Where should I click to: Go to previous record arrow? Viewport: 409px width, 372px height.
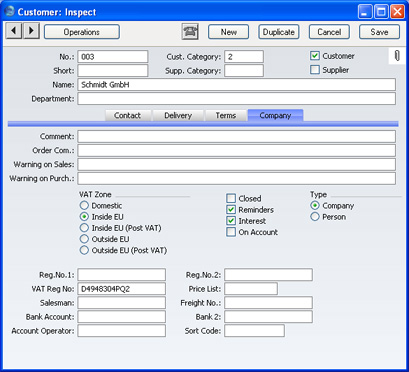pyautogui.click(x=14, y=31)
